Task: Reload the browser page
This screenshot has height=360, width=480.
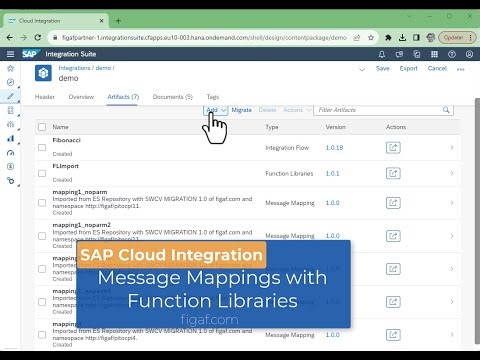Action: tap(38, 38)
